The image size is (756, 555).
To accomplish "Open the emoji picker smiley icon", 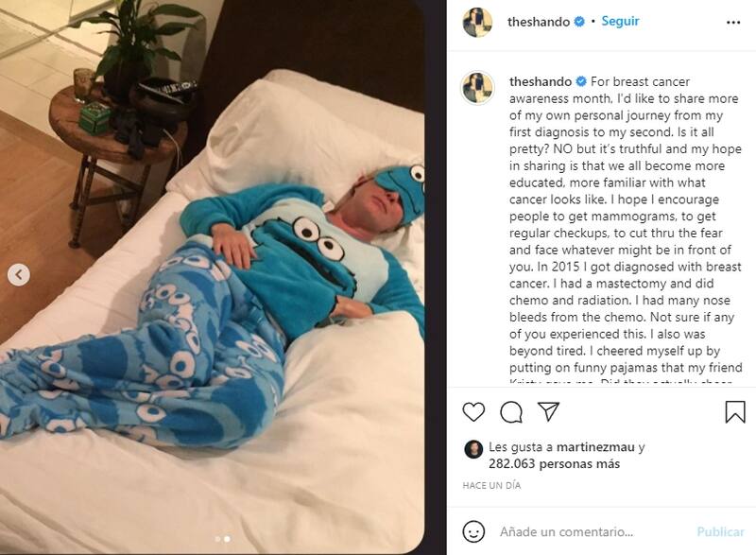I will [473, 531].
